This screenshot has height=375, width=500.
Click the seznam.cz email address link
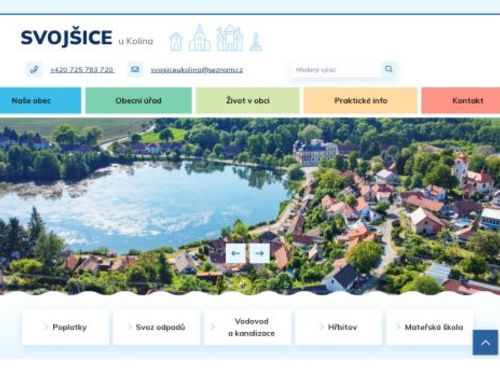point(197,70)
